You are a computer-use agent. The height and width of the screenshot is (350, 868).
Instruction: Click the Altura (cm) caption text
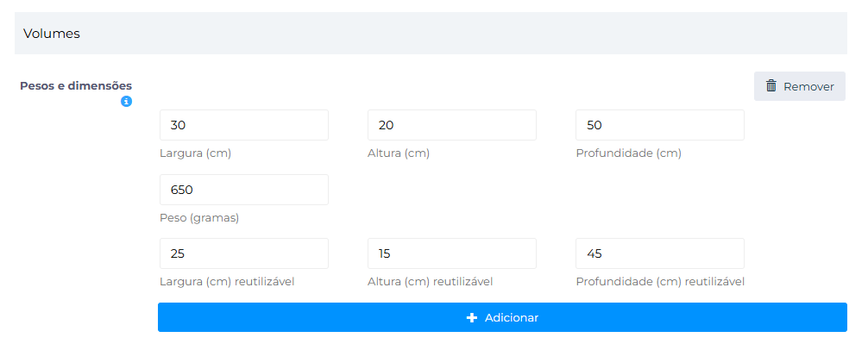[x=399, y=153]
